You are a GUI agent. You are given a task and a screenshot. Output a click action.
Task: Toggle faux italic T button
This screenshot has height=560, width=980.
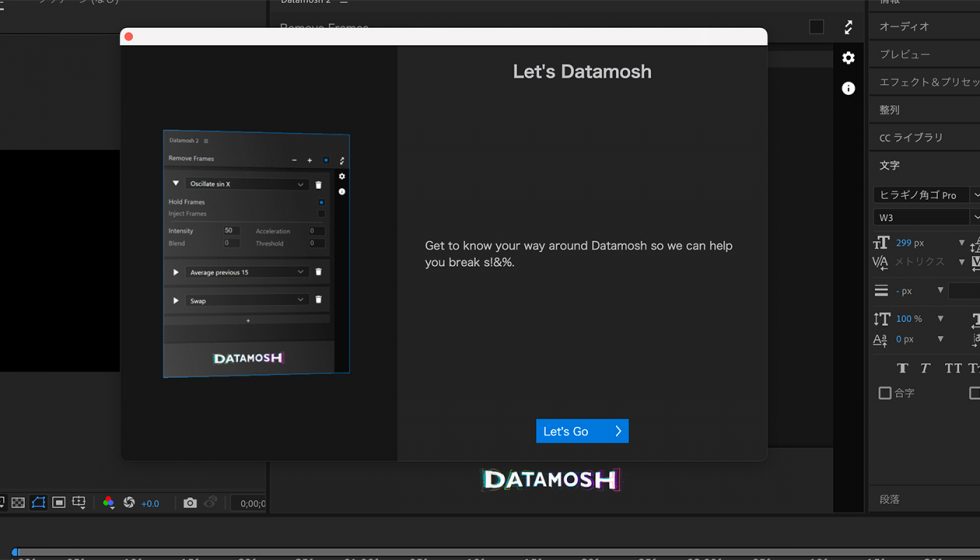(926, 368)
